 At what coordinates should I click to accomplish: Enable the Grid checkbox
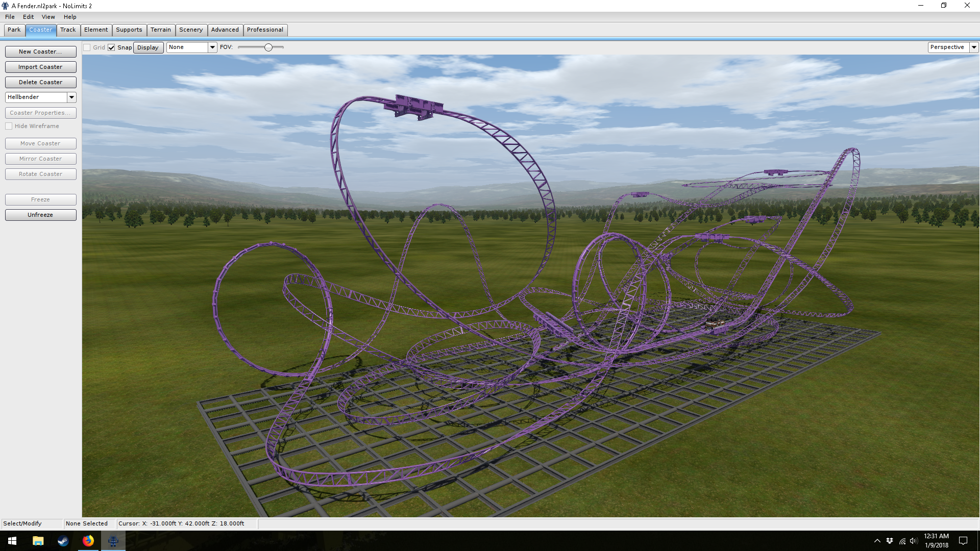[x=87, y=47]
